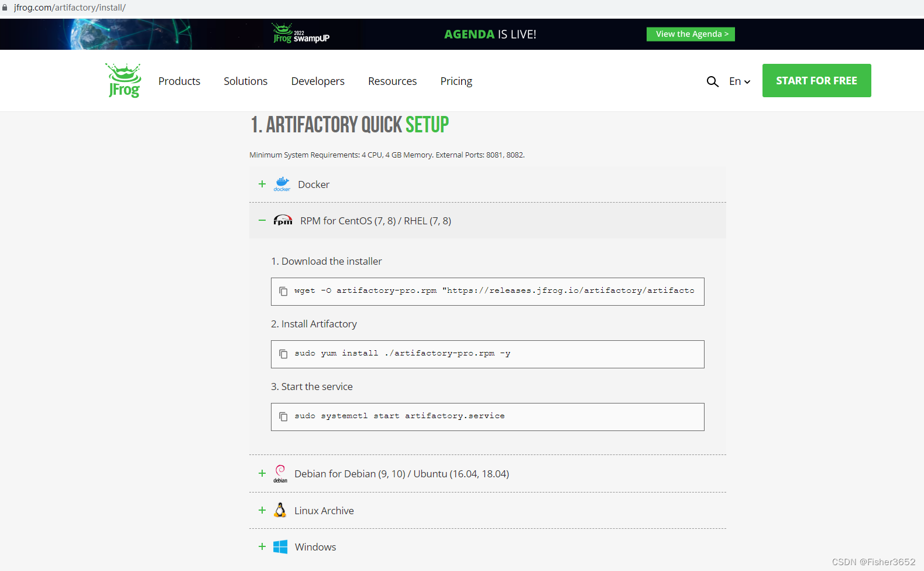Click the JFrog swampUP 2022 banner logo
Viewport: 924px width, 571px height.
[x=301, y=34]
